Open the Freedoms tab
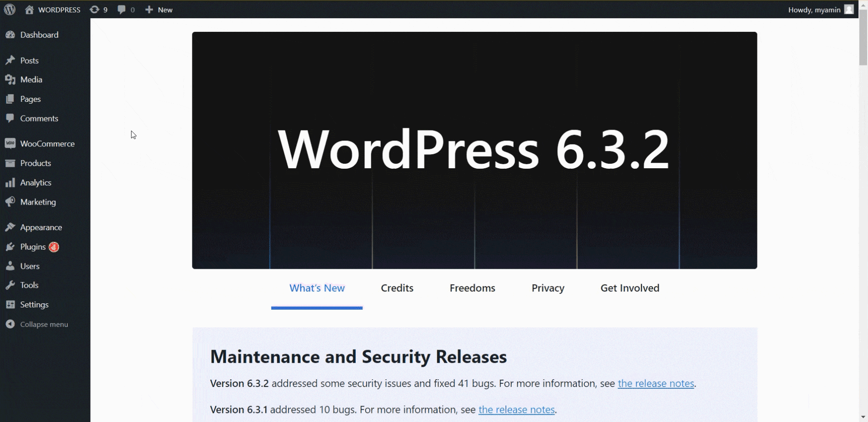Screen dimensions: 868x422 pyautogui.click(x=472, y=288)
